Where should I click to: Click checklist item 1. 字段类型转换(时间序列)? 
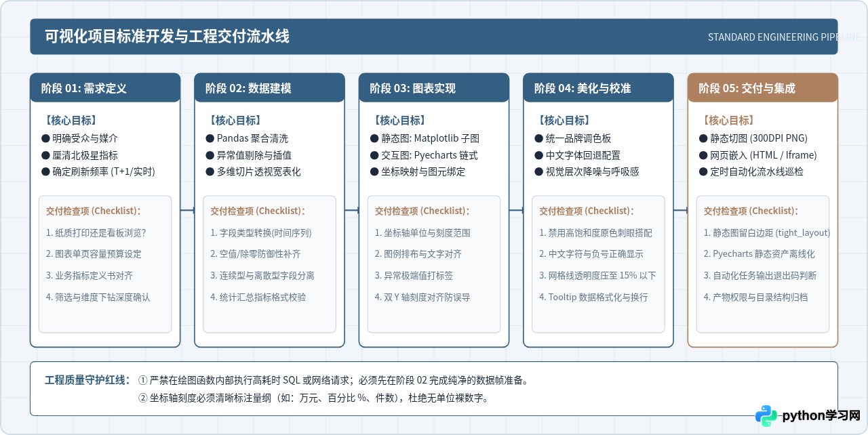point(261,233)
